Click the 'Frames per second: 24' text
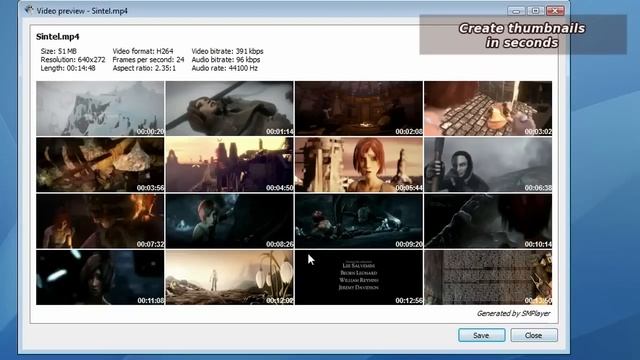The width and height of the screenshot is (640, 360). coord(148,60)
